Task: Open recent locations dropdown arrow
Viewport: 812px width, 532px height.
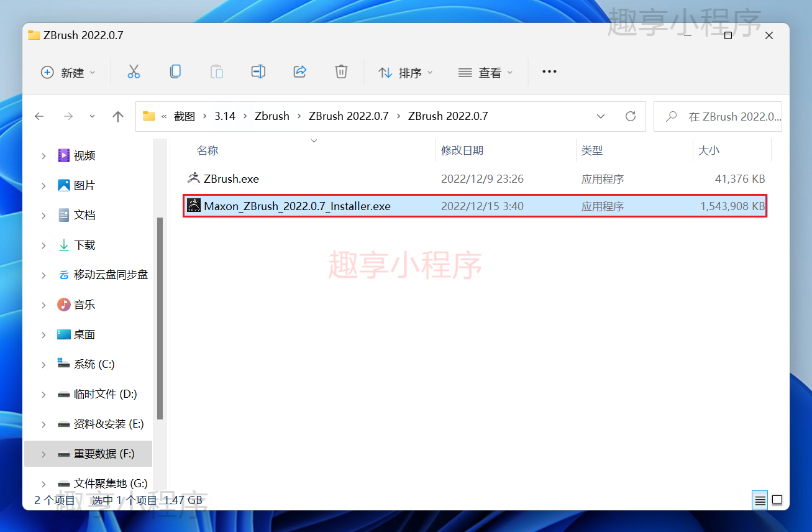Action: pyautogui.click(x=93, y=116)
